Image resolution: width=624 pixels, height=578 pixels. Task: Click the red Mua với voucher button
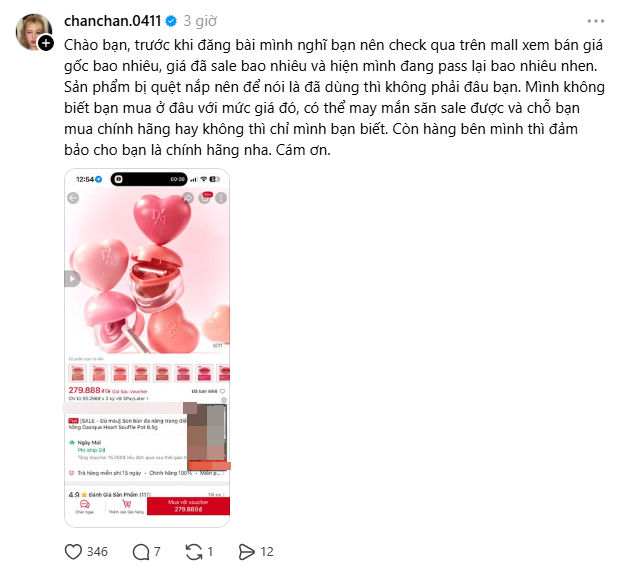pyautogui.click(x=188, y=506)
